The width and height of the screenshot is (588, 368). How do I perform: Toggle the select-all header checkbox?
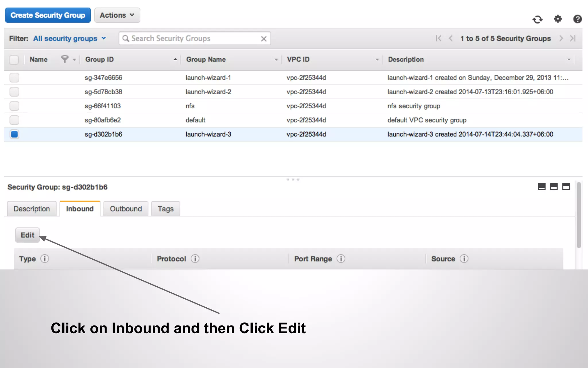click(x=14, y=60)
